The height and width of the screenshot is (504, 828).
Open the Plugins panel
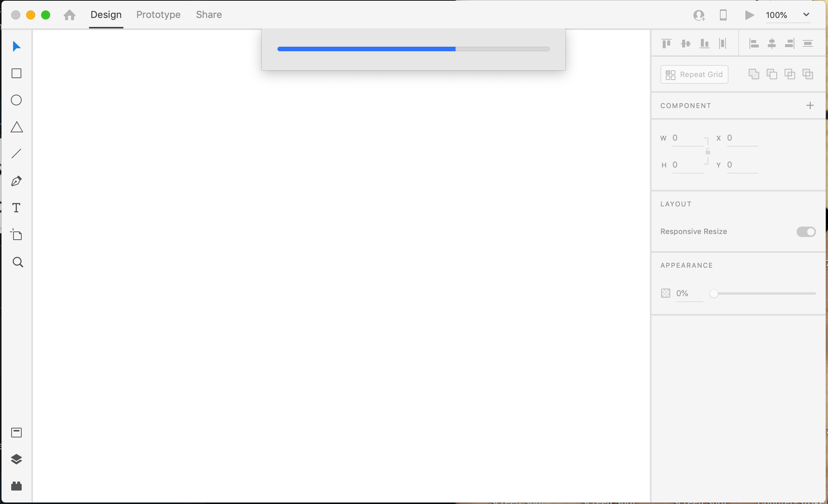click(x=16, y=486)
